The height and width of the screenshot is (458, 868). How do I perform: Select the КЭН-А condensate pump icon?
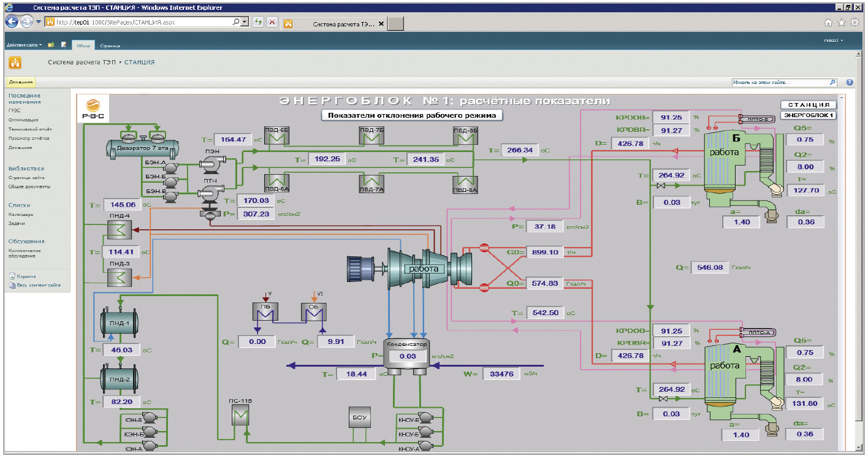click(150, 448)
